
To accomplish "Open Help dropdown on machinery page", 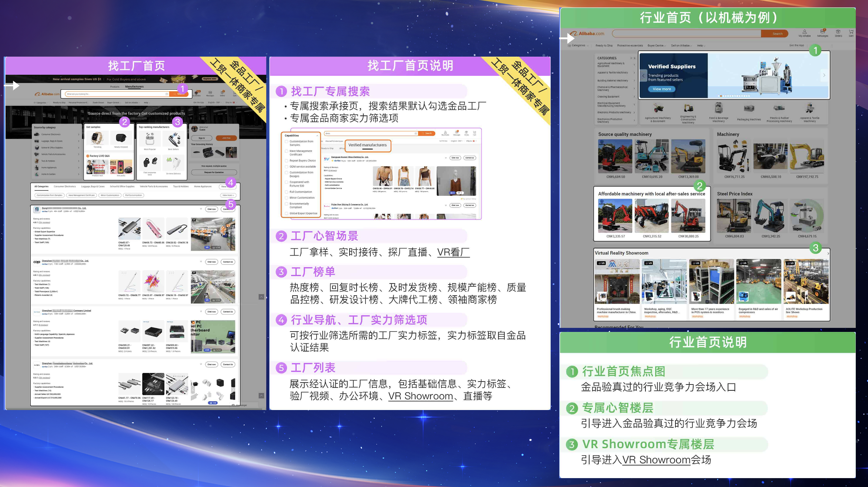I will [x=701, y=46].
